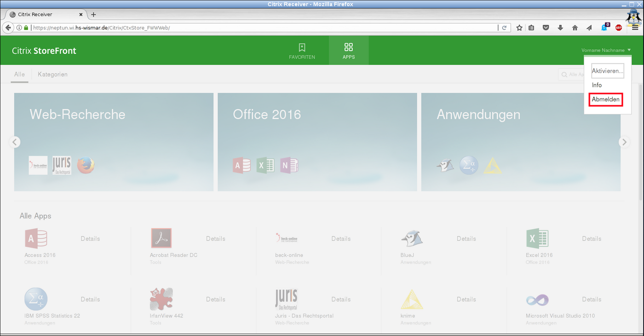Click the Firefox icon in Web-Recherche card
Viewport: 644px width, 336px height.
tap(86, 166)
